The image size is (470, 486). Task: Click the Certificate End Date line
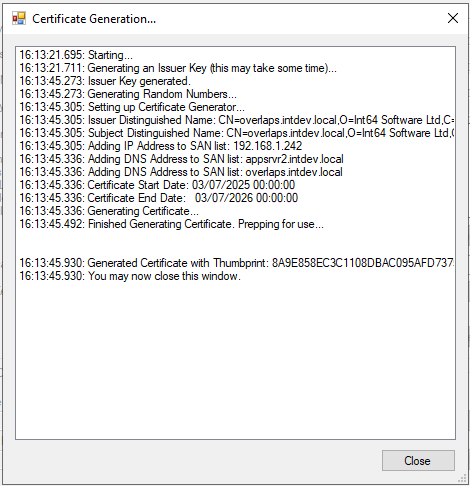(x=159, y=198)
